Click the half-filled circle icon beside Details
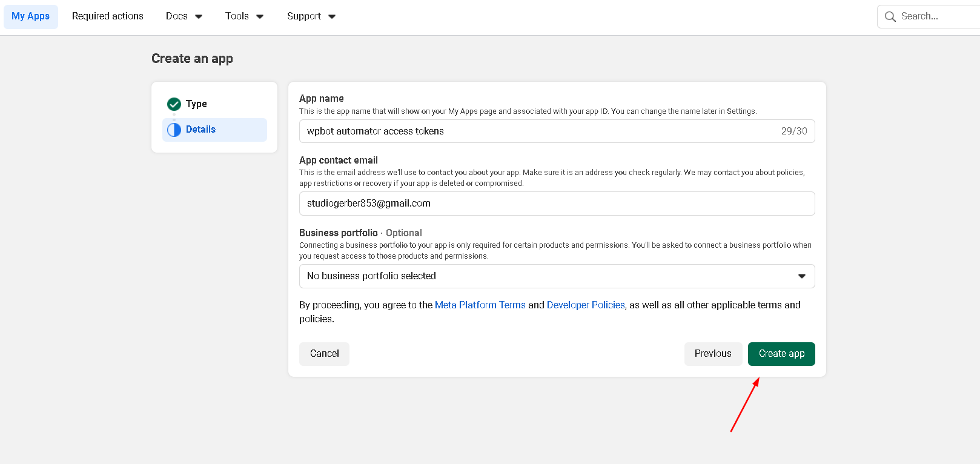Viewport: 980px width, 464px height. tap(174, 130)
